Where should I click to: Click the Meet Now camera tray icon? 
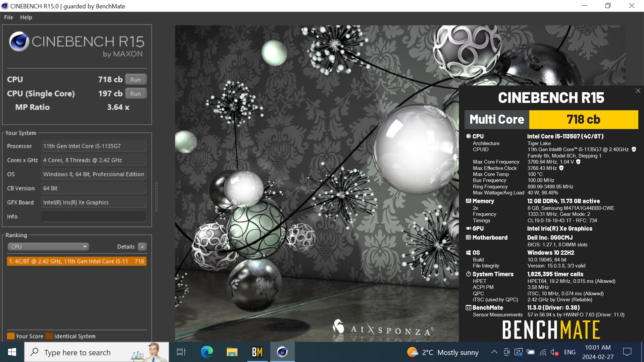coord(506,352)
